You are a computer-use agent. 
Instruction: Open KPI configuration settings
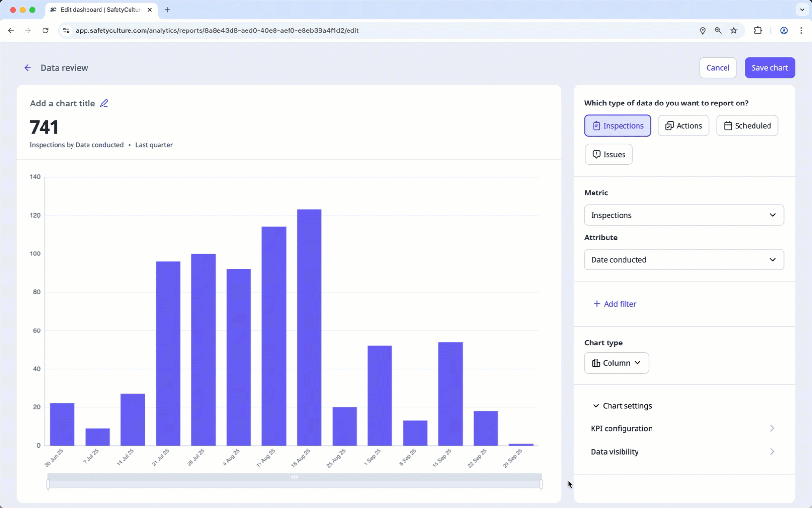(x=683, y=428)
